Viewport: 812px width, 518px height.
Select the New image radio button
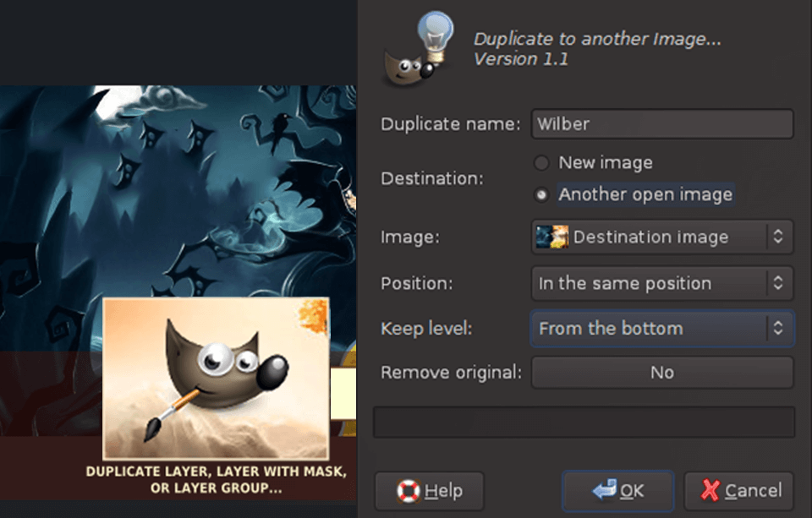point(540,162)
